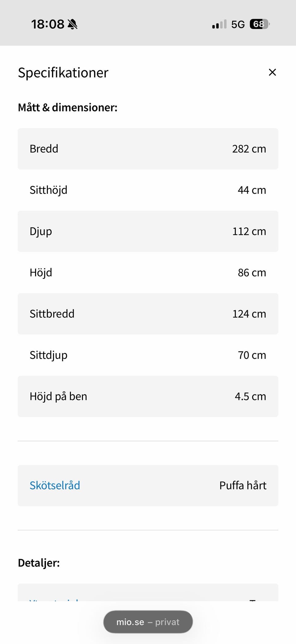Tap the Puffa hårt text
The image size is (296, 644).
pos(243,485)
